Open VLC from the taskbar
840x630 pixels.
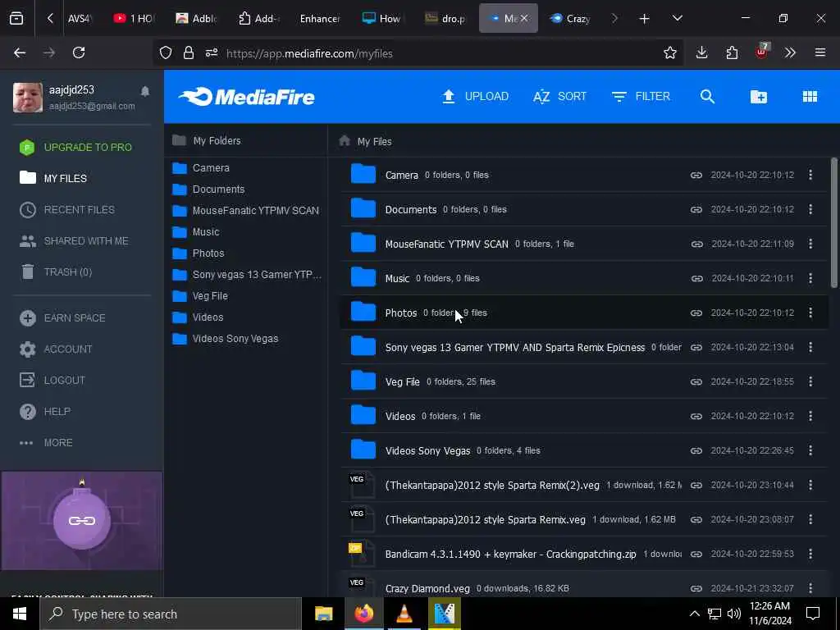click(x=404, y=614)
